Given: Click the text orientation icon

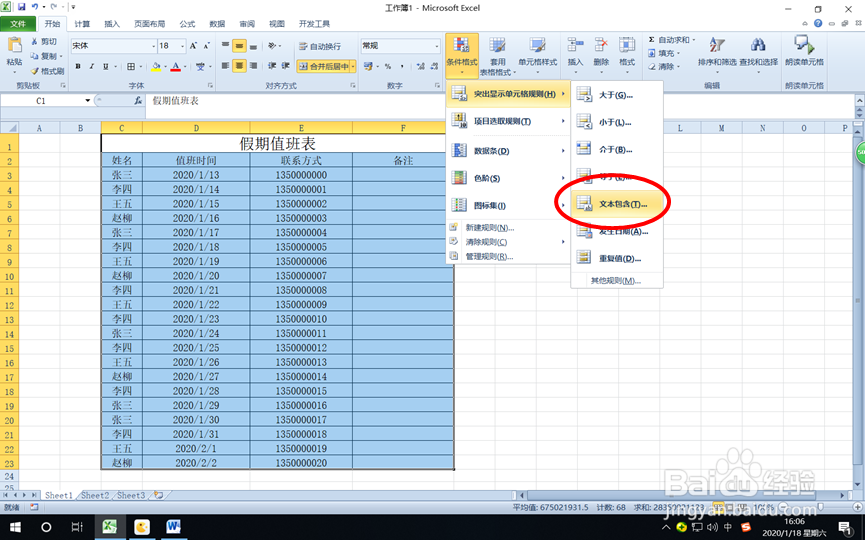Looking at the screenshot, I should click(x=273, y=46).
